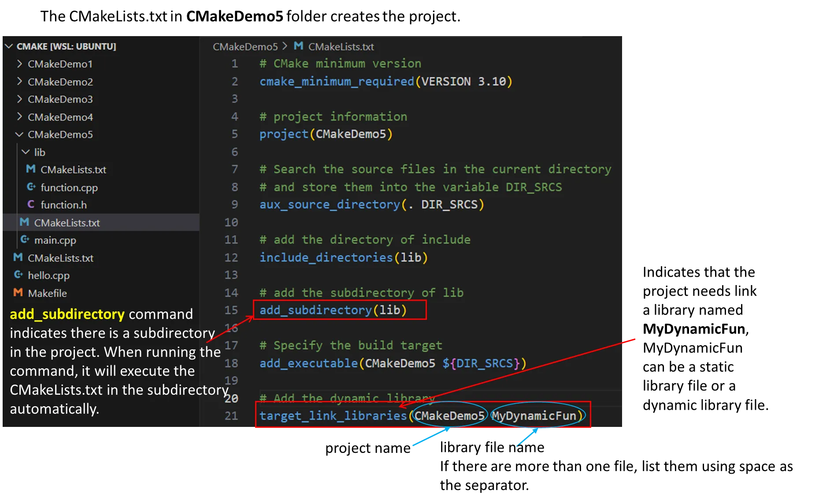The width and height of the screenshot is (819, 504).
Task: Collapse the CMakeDemo5 folder
Action: [19, 134]
